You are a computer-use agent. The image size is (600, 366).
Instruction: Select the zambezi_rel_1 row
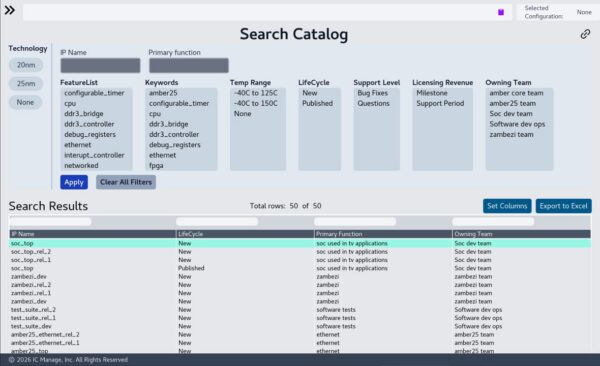(300, 293)
